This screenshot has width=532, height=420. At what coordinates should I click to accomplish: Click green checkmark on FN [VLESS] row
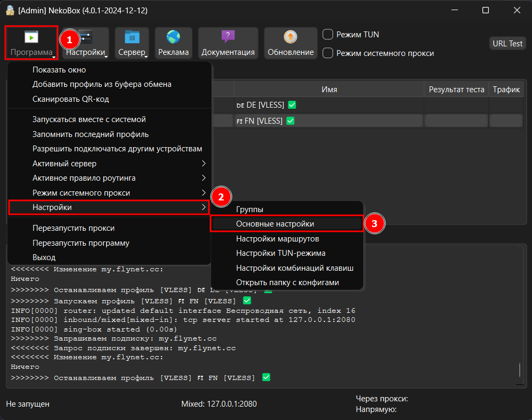coord(290,121)
